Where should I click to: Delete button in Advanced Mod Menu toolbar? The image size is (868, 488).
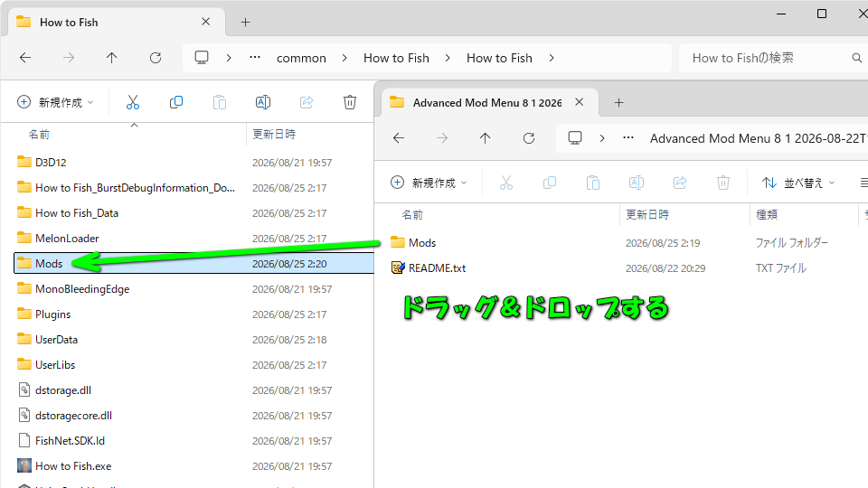click(723, 183)
